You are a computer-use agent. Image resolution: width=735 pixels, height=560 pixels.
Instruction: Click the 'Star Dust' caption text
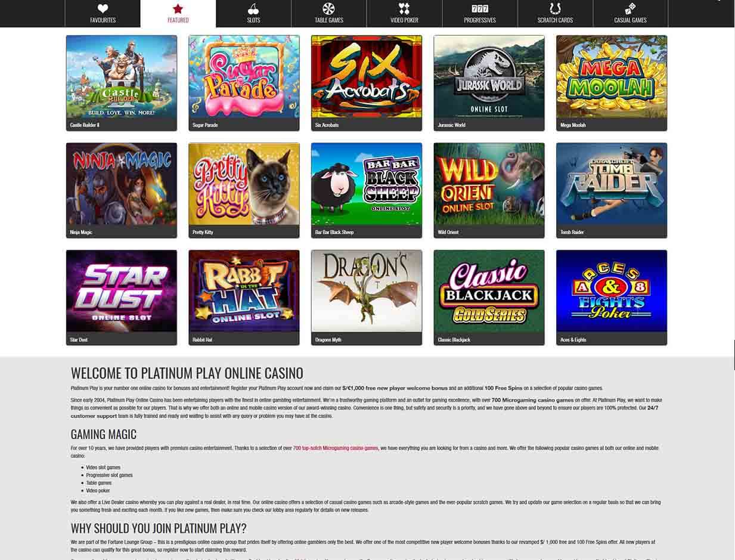[79, 340]
